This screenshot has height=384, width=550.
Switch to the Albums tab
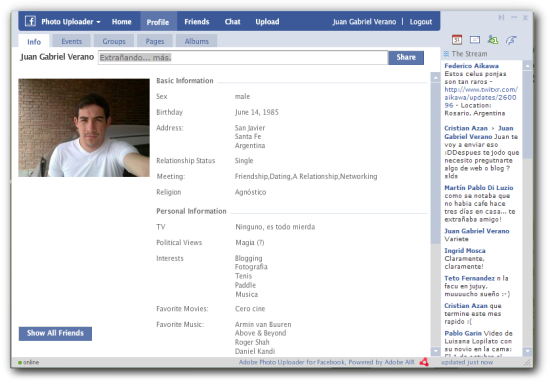pos(196,41)
